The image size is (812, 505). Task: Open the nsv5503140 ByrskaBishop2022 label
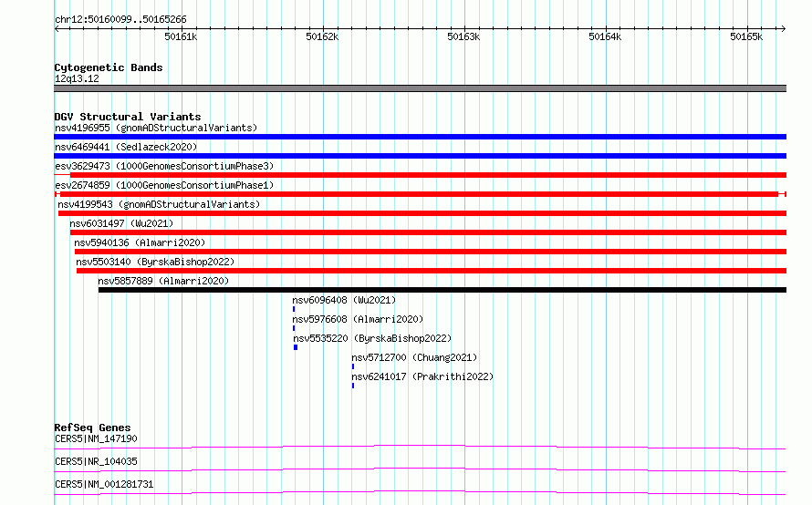pyautogui.click(x=155, y=262)
